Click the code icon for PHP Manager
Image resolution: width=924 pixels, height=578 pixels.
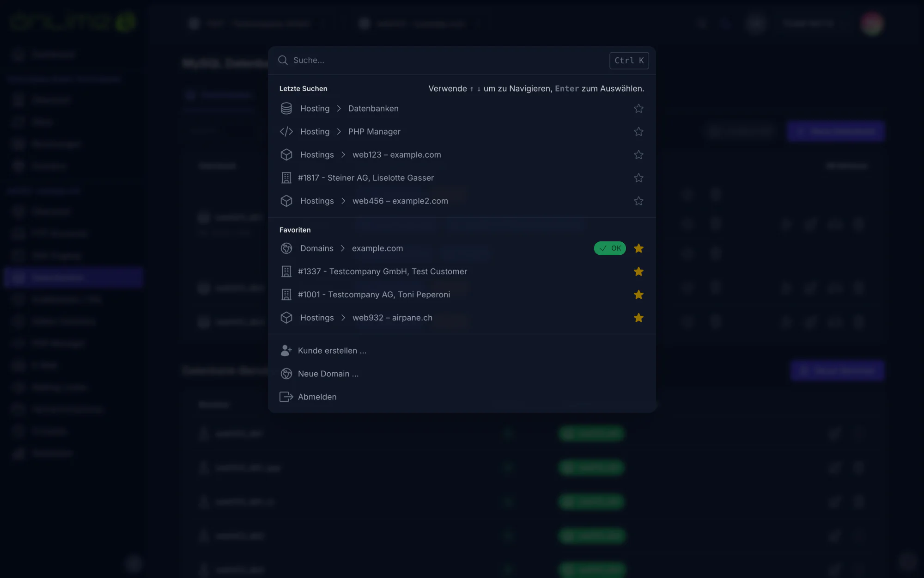(x=286, y=131)
